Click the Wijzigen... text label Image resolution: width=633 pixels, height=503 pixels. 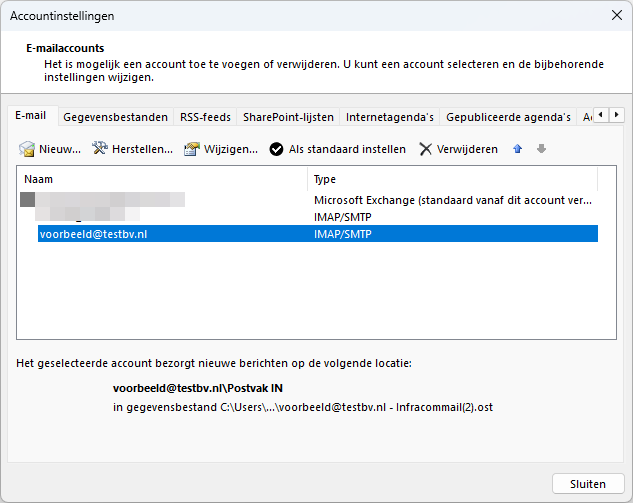click(x=231, y=149)
